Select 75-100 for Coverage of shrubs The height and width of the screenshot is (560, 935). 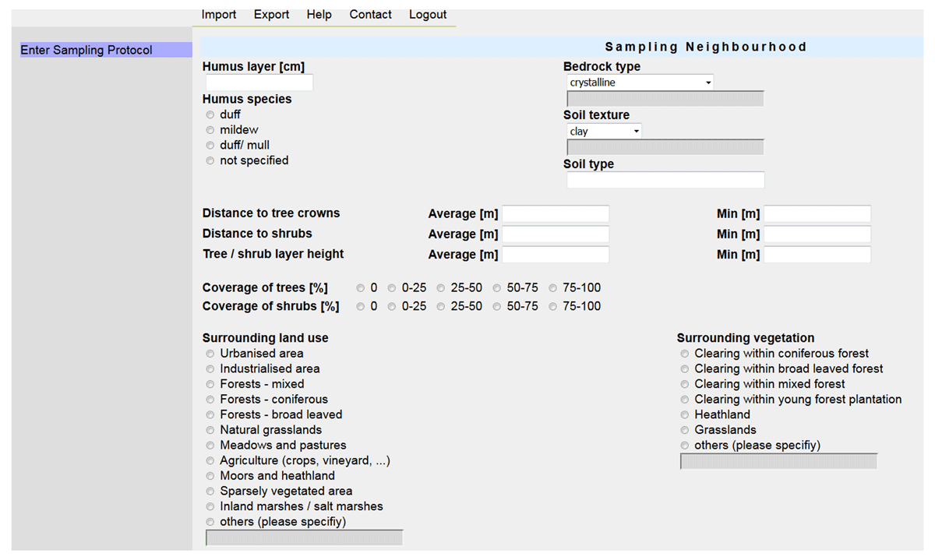point(553,307)
